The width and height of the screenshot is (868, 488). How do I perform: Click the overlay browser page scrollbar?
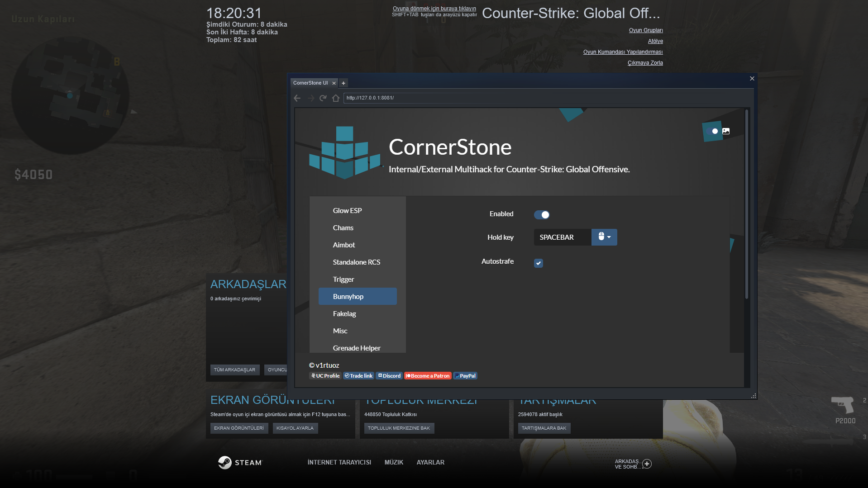747,204
